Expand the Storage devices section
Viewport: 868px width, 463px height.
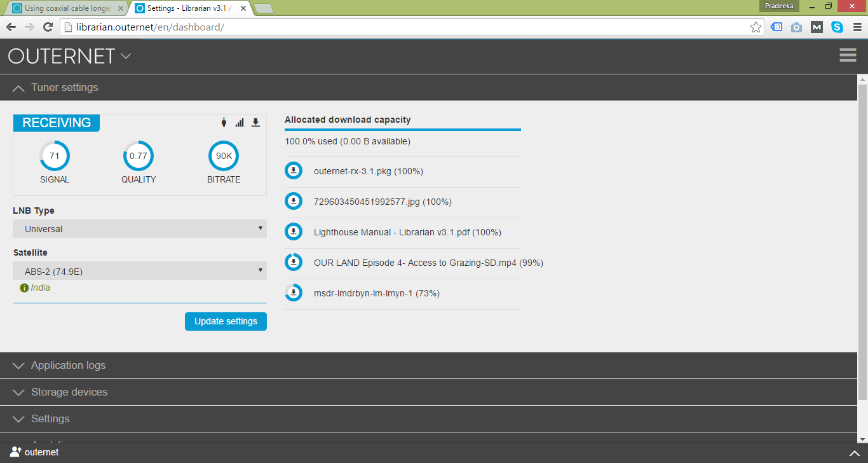coord(428,392)
